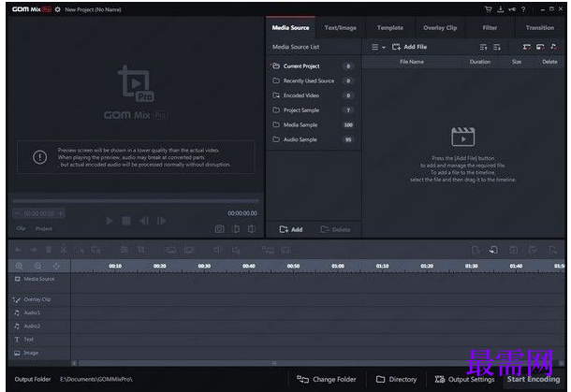Viewport: 571px width, 392px height.
Task: Sort by the Size column header
Action: click(x=517, y=62)
